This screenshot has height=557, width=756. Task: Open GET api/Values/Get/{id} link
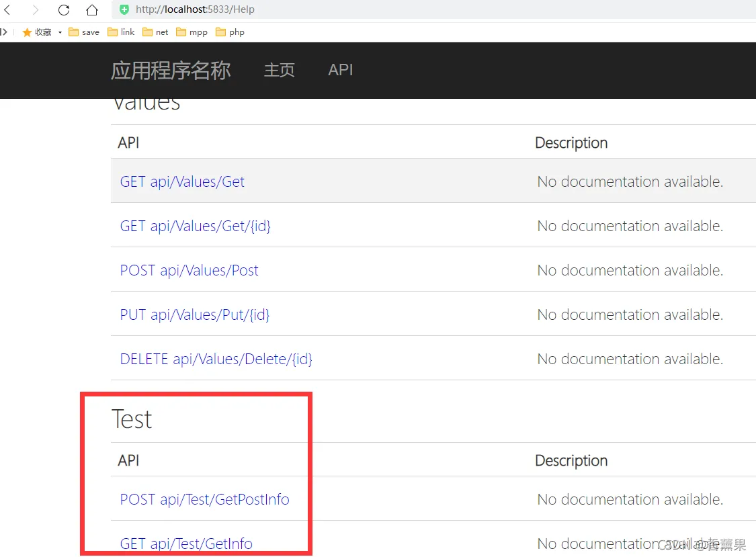point(196,226)
